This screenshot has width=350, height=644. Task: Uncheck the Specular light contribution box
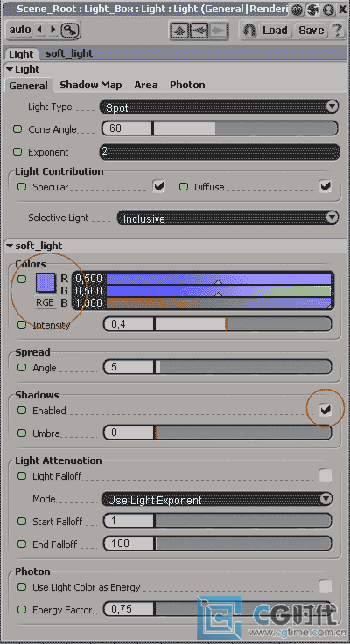coord(158,186)
